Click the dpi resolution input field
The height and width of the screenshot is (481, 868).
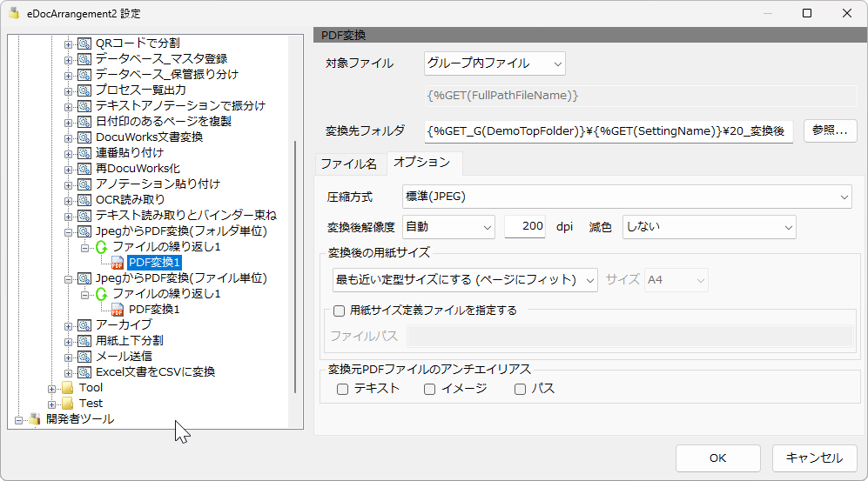point(525,227)
